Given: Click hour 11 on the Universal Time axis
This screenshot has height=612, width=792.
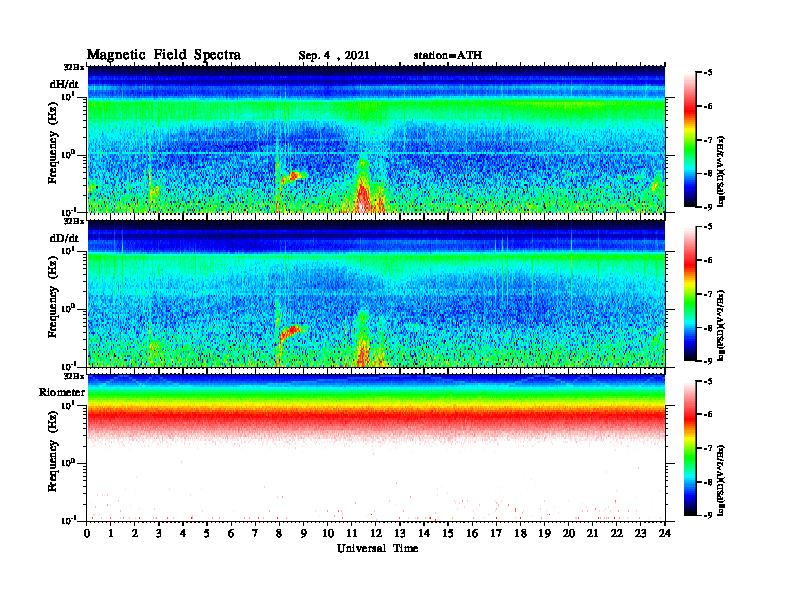Looking at the screenshot, I should pos(352,534).
